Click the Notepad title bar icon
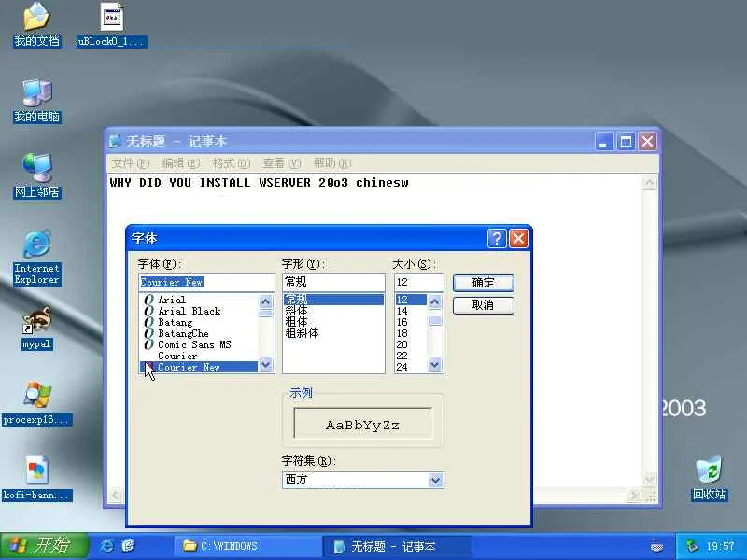The height and width of the screenshot is (560, 747). click(x=114, y=141)
